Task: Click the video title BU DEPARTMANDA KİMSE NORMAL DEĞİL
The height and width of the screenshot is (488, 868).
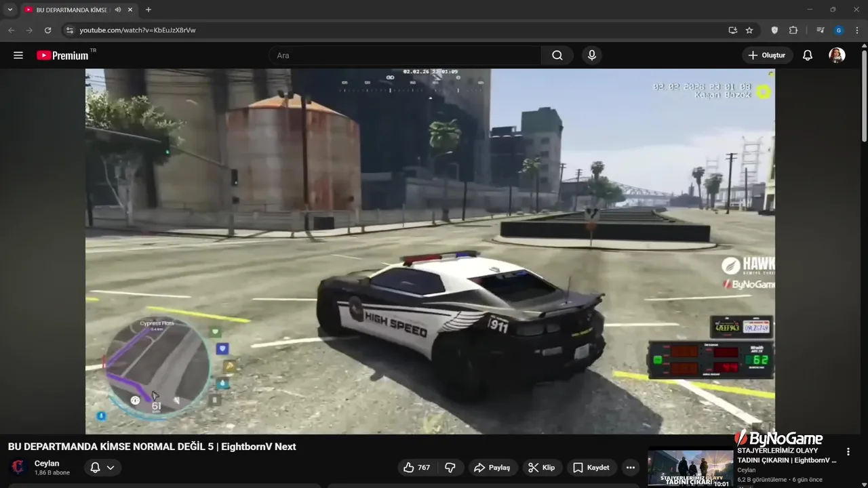Action: (x=152, y=447)
